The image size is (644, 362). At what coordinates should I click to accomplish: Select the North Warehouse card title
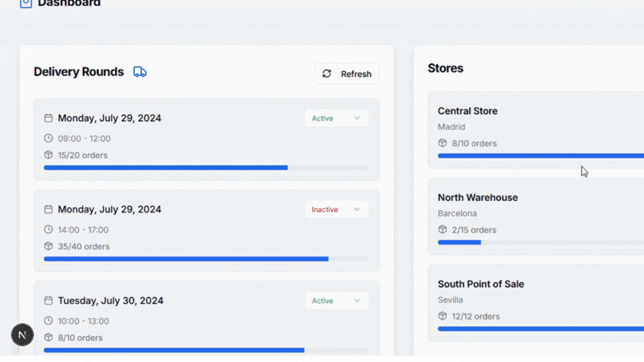pyautogui.click(x=477, y=197)
